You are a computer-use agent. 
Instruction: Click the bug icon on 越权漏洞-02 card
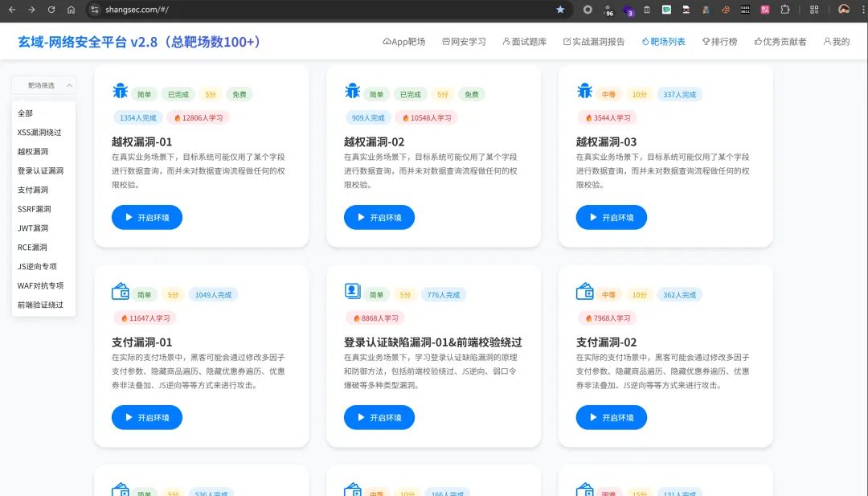click(x=352, y=91)
